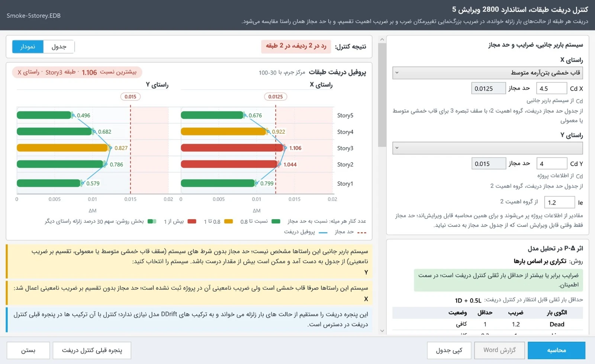The image size is (595, 364).
Task: Click the value 1.106 next to Story3 bar
Action: [295, 148]
